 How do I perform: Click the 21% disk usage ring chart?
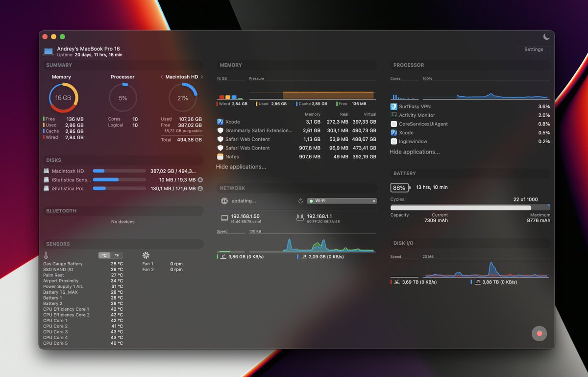pos(183,98)
